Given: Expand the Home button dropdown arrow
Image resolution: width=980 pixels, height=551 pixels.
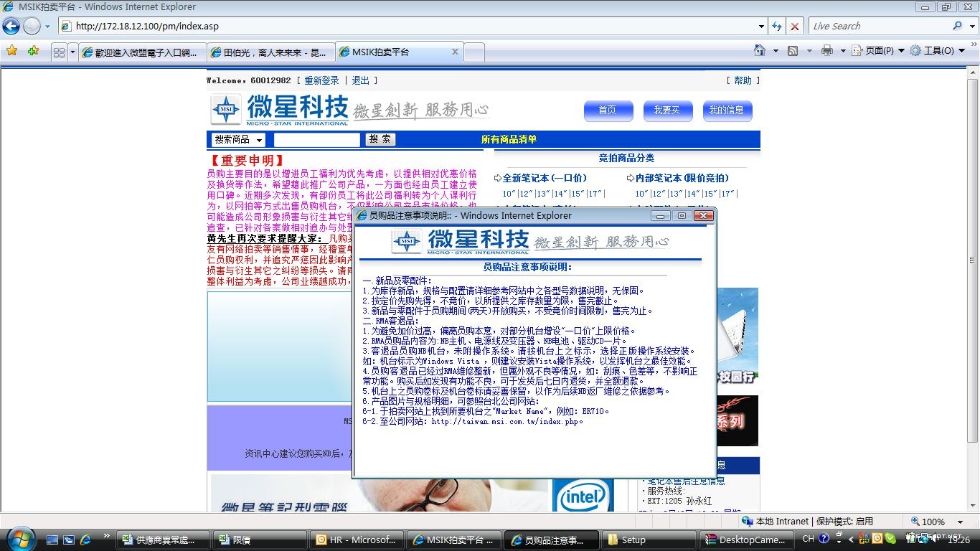Looking at the screenshot, I should pyautogui.click(x=776, y=51).
